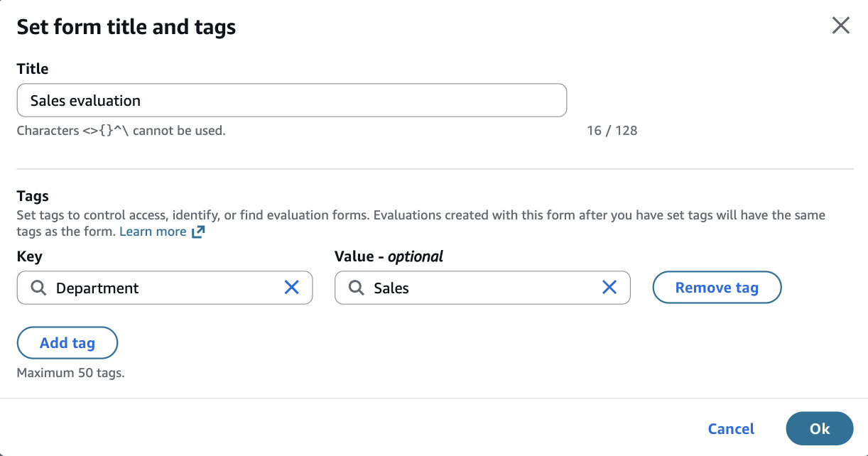This screenshot has height=456, width=868.
Task: Click the external link icon beside Learn more
Action: [198, 232]
